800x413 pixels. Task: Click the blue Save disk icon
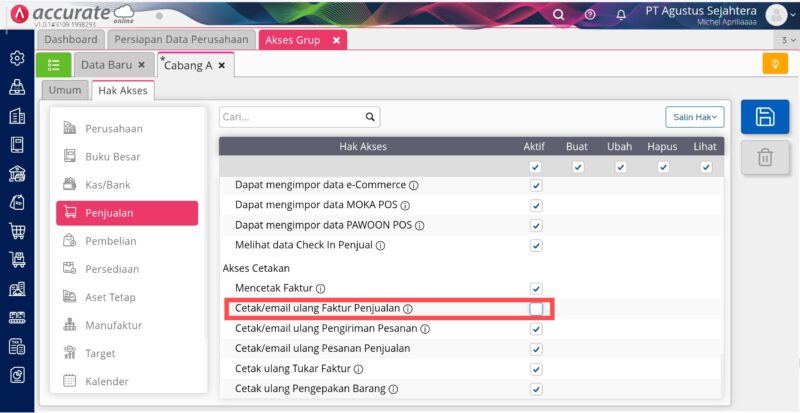pos(765,117)
